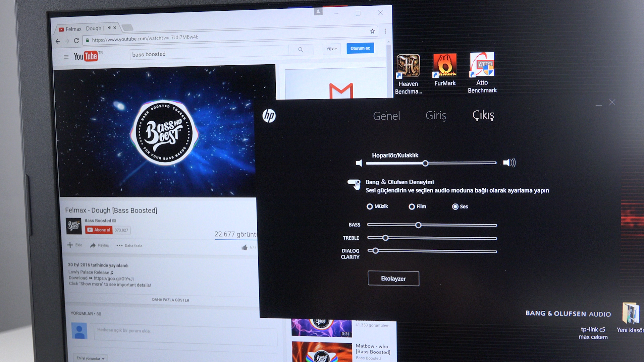
Task: Select the Müzik audio mode
Action: point(377,206)
